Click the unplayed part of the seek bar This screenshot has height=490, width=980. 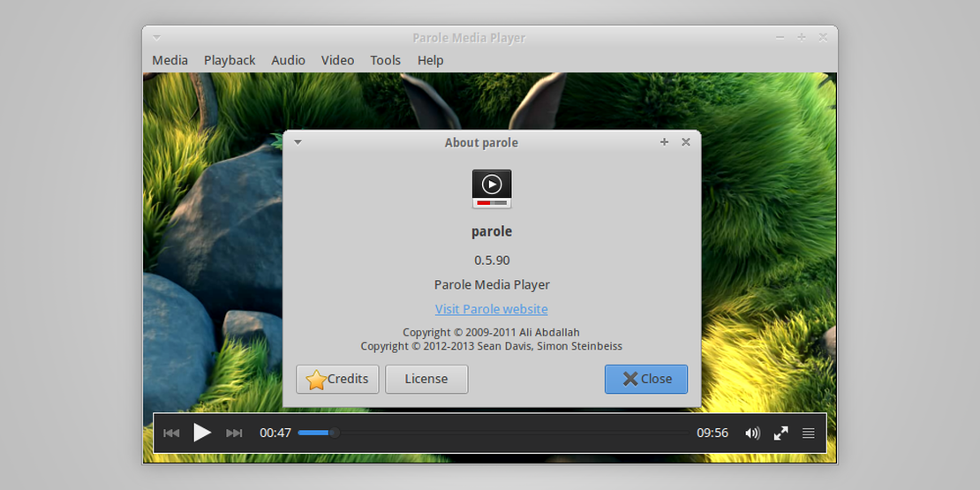(514, 433)
